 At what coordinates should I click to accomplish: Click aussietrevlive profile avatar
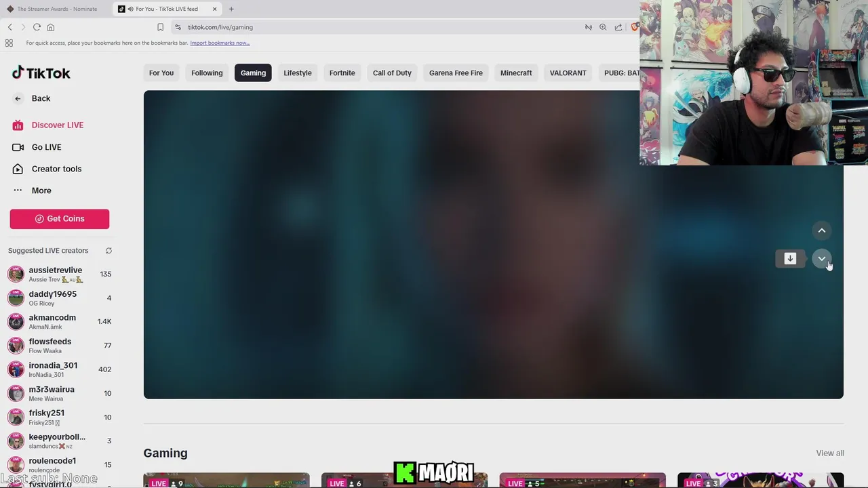coord(16,274)
